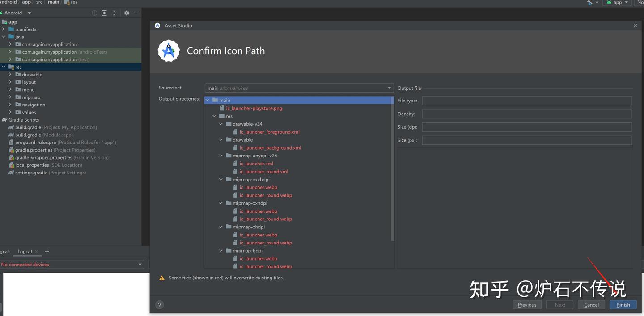Click the Size (dp) field
This screenshot has height=316, width=644.
click(527, 127)
